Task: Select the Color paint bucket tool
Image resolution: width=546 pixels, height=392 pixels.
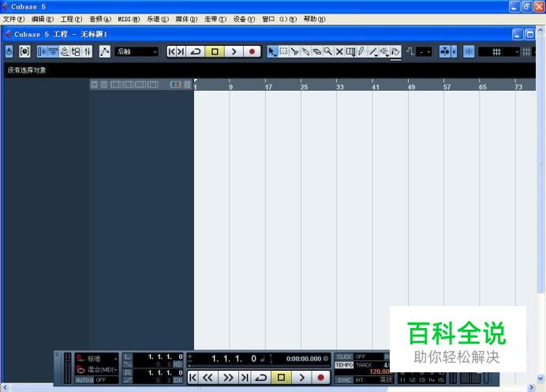Action: 395,51
